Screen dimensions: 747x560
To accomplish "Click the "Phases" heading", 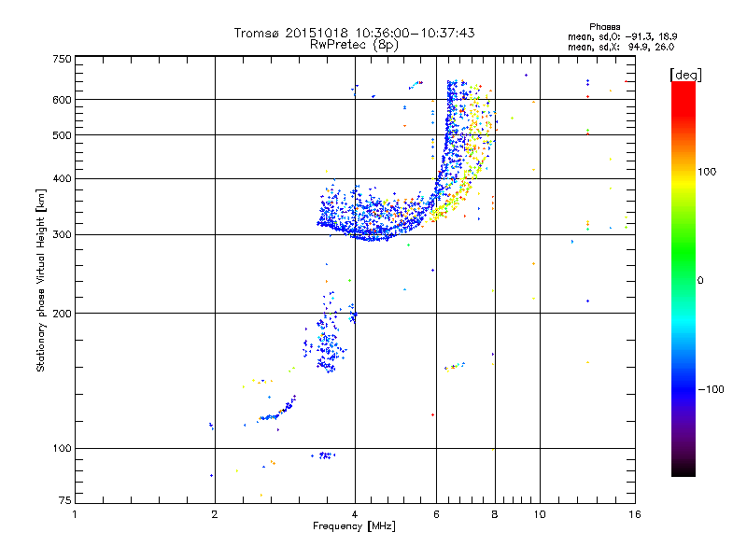I will tap(604, 27).
